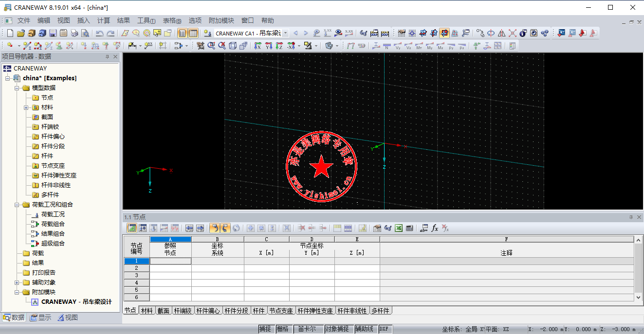Open dropdown arrow beside new node icon

[x=19, y=46]
